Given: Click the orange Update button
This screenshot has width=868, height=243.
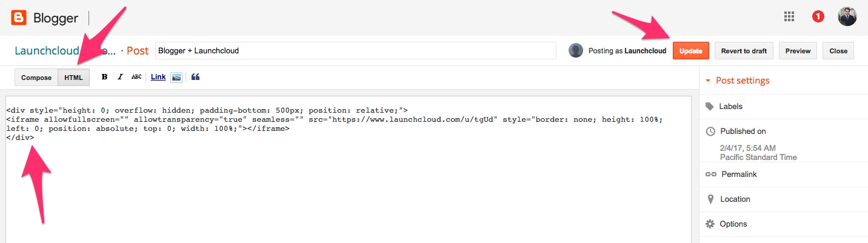Looking at the screenshot, I should click(x=690, y=51).
